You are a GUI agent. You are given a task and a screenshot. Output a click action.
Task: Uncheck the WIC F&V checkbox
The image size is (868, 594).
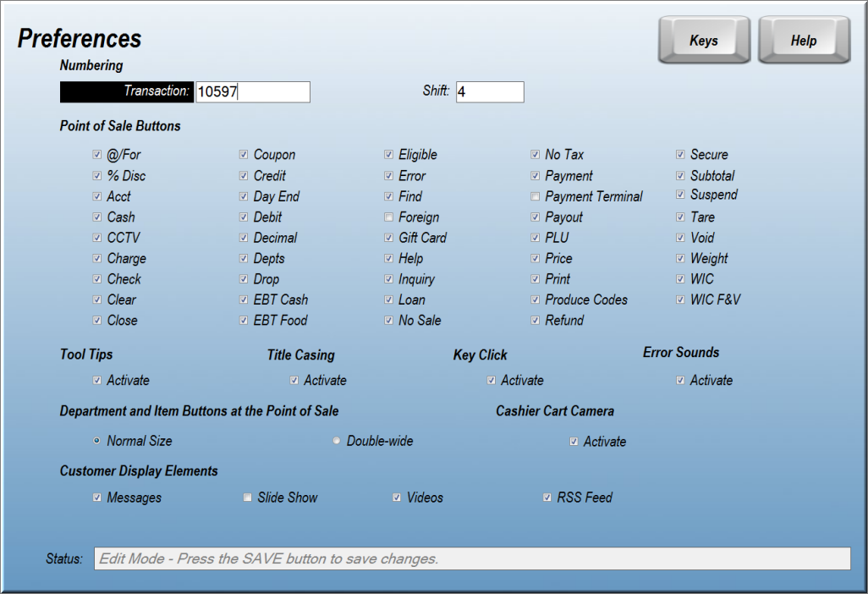pyautogui.click(x=680, y=300)
